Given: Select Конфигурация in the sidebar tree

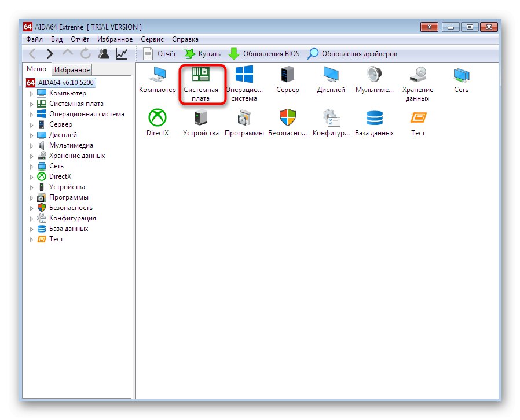Looking at the screenshot, I should point(72,218).
